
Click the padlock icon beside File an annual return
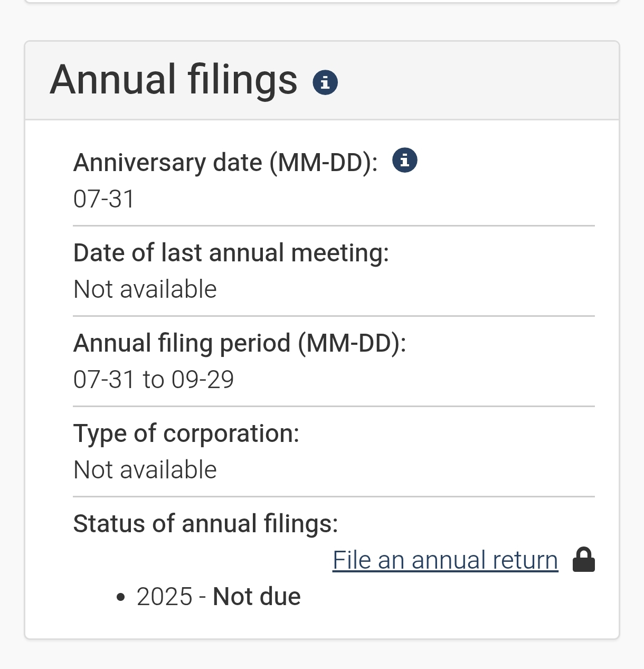584,560
